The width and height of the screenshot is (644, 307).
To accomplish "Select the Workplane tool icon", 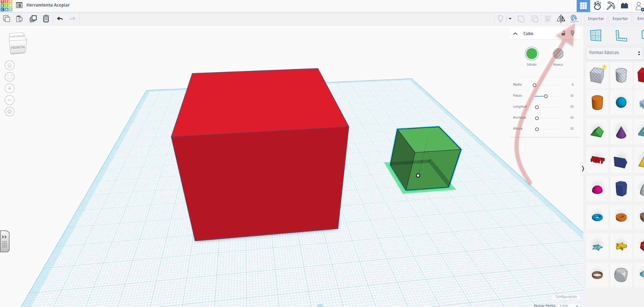I will (x=596, y=35).
